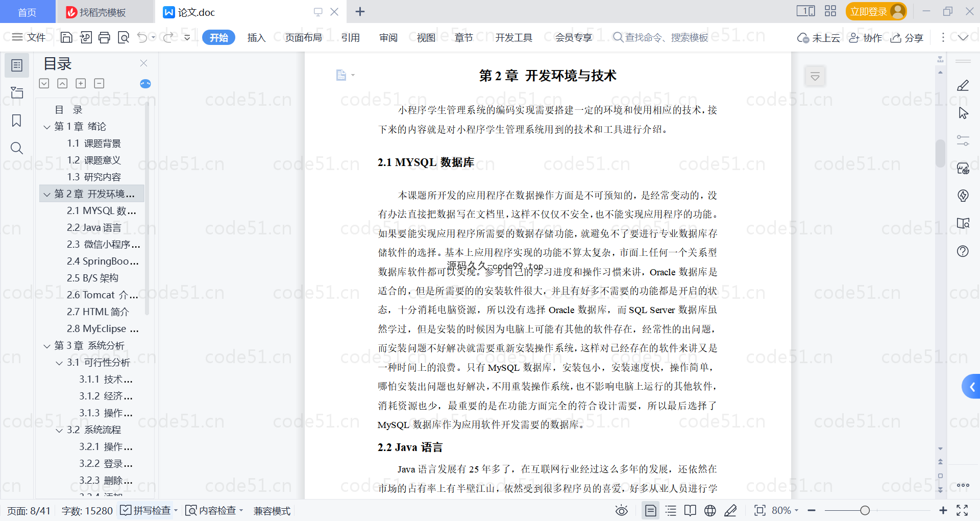The image size is (980, 521).
Task: Switch to outline view icon
Action: (671, 510)
